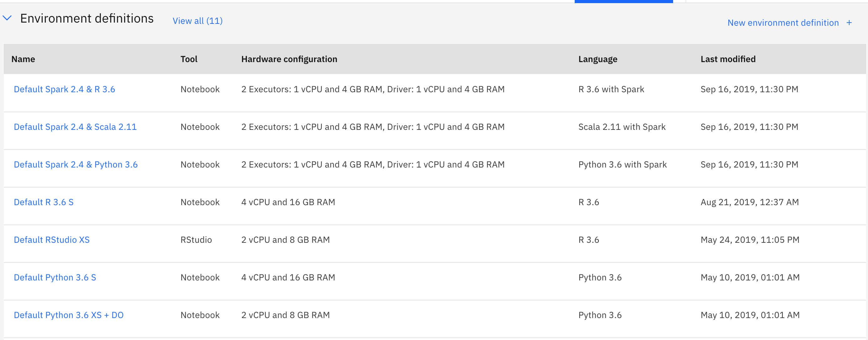Click Scala 2.11 with Spark language cell
868x340 pixels.
[622, 127]
